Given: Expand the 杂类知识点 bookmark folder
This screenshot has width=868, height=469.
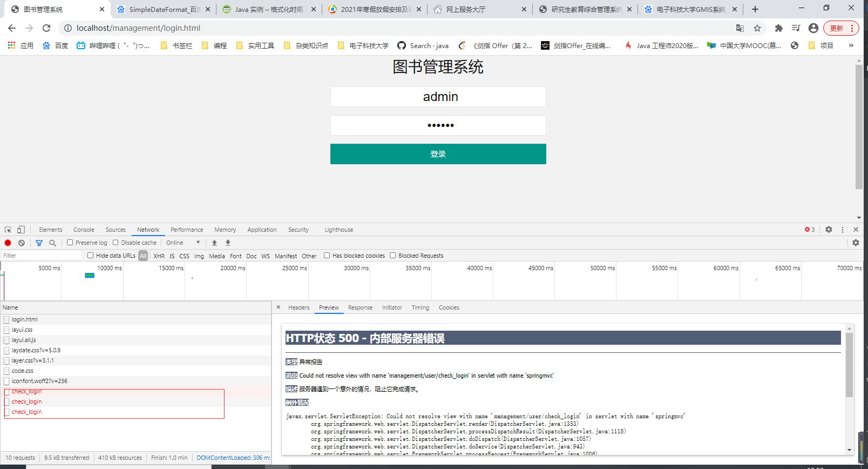Looking at the screenshot, I should click(306, 45).
